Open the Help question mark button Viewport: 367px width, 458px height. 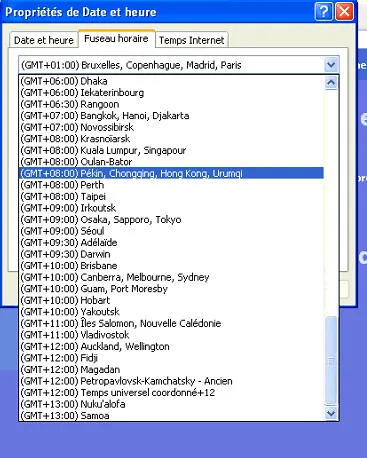tap(323, 12)
